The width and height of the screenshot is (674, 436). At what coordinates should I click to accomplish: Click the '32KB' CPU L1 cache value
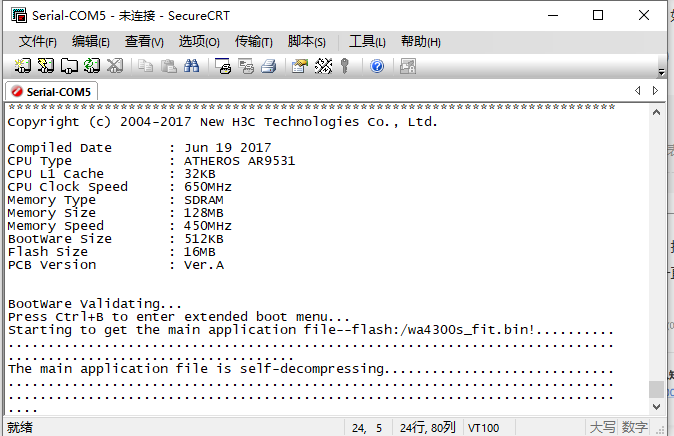(199, 174)
